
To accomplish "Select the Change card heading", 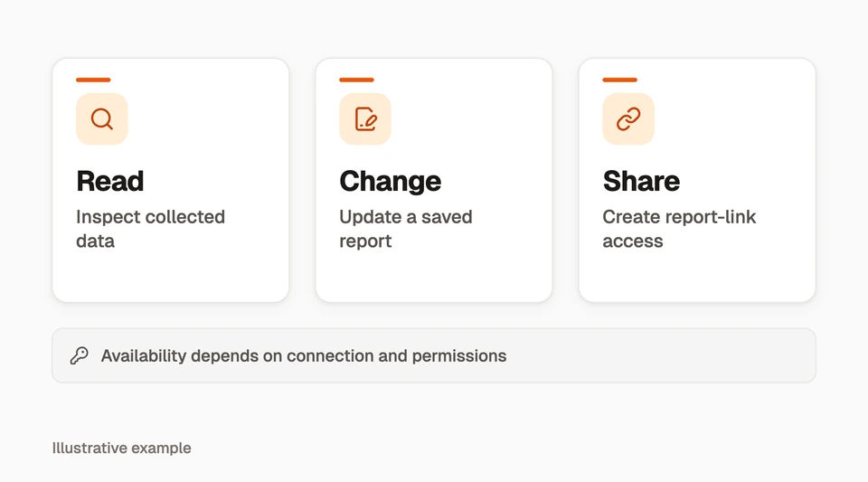I will (x=391, y=181).
